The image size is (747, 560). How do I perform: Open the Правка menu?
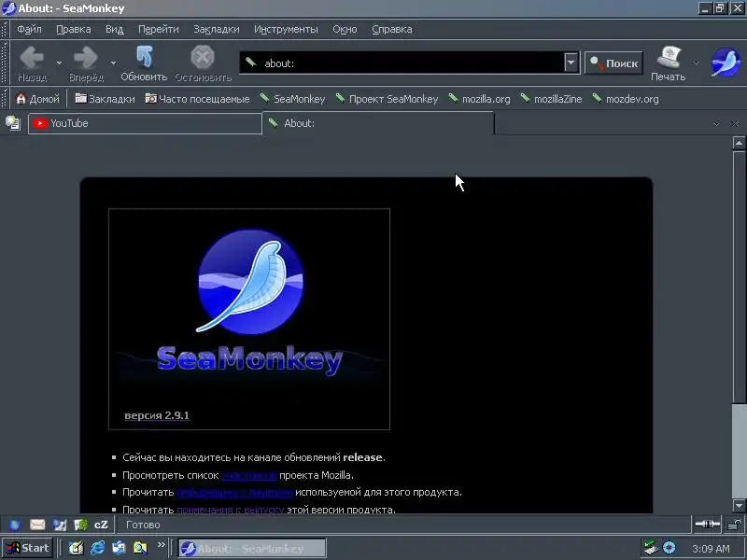[74, 29]
